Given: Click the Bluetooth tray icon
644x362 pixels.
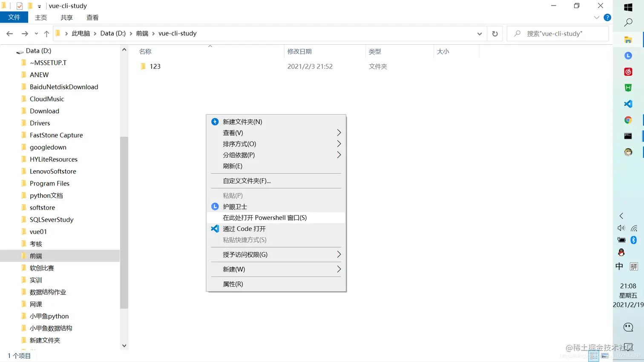Looking at the screenshot, I should coord(634,240).
